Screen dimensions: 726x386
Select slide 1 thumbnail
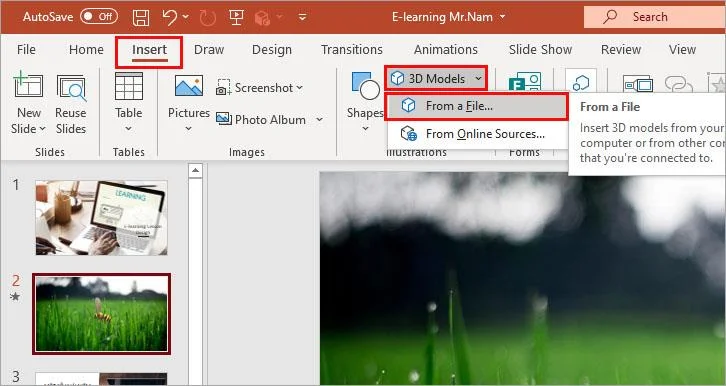pyautogui.click(x=101, y=218)
